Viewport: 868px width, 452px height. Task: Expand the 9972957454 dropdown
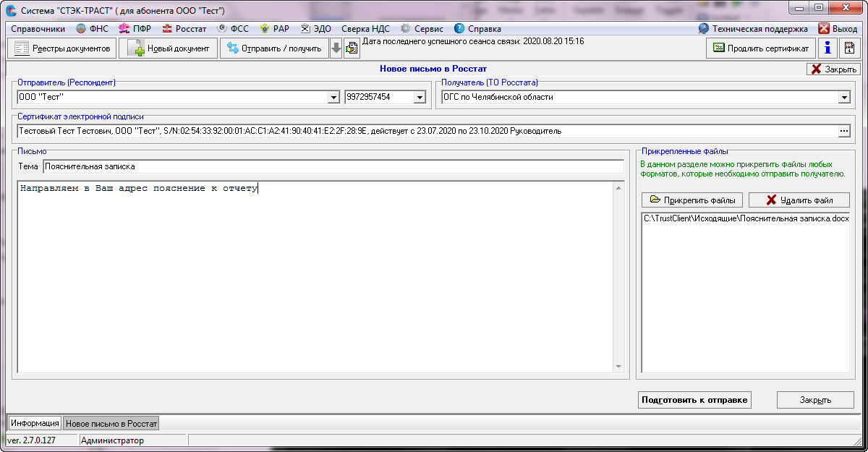pos(420,97)
